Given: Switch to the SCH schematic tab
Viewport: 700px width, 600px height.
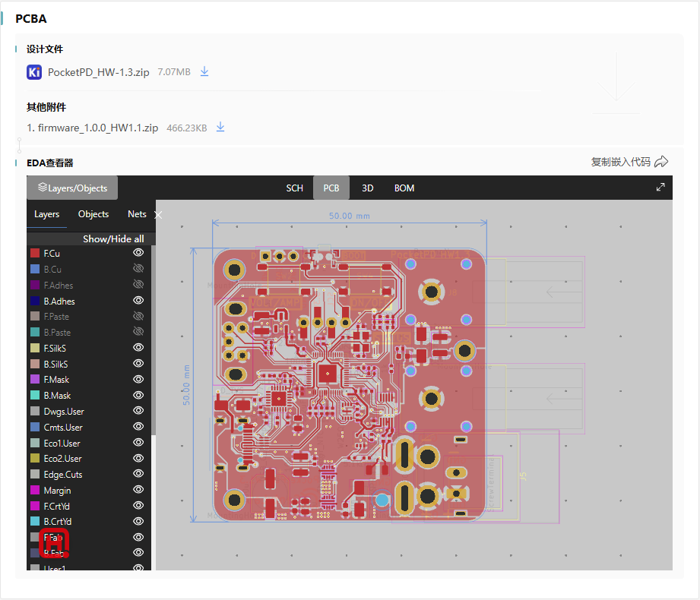Looking at the screenshot, I should tap(294, 188).
